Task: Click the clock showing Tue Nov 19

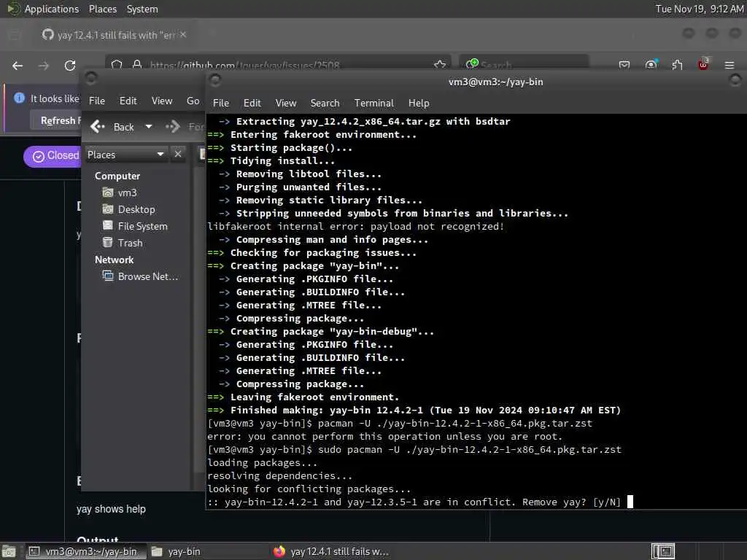Action: 699,9
